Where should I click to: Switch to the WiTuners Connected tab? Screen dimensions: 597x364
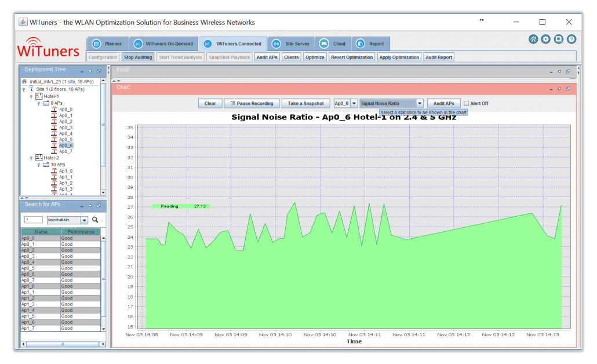(232, 44)
